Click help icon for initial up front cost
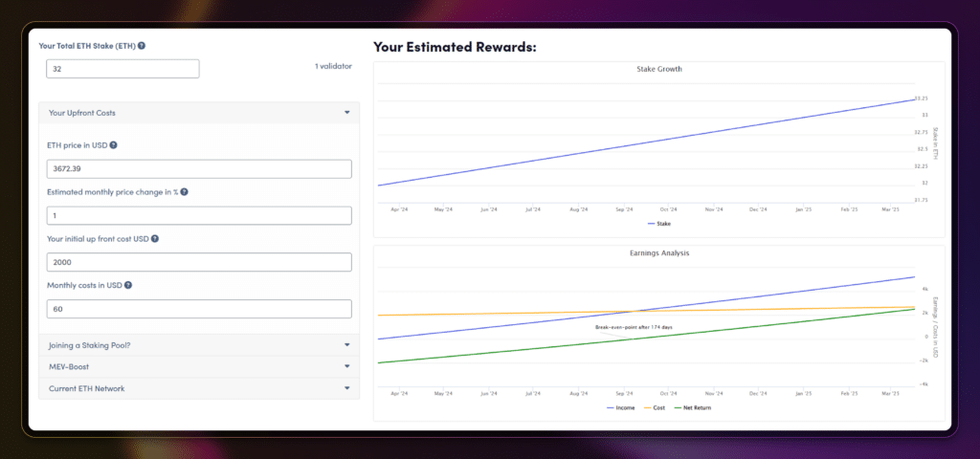980x459 pixels. (154, 238)
